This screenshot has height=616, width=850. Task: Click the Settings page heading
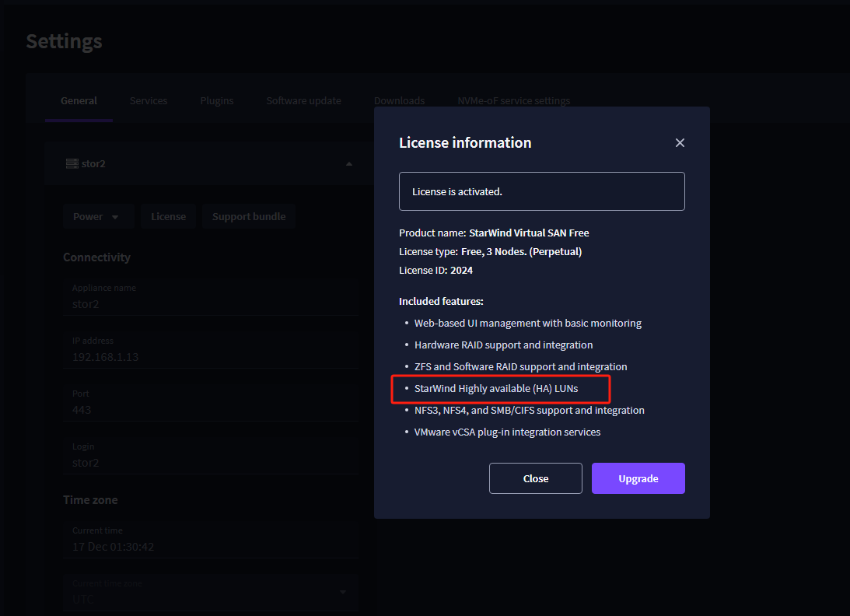pos(64,42)
